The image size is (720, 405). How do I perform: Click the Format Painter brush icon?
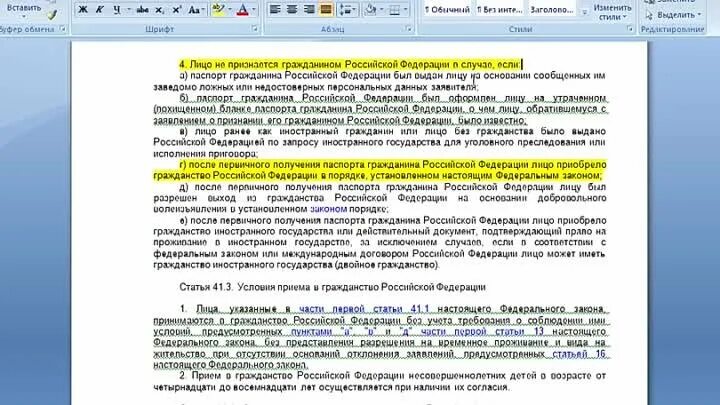52,15
